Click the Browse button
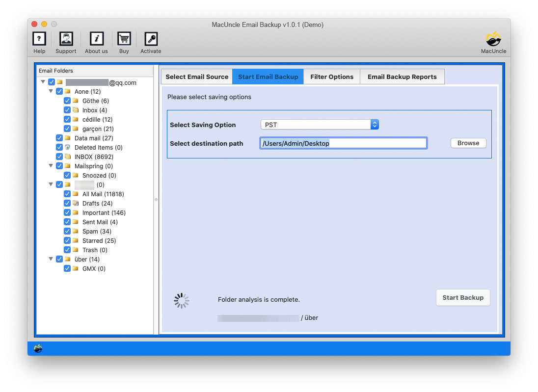The width and height of the screenshot is (538, 392). (x=468, y=143)
